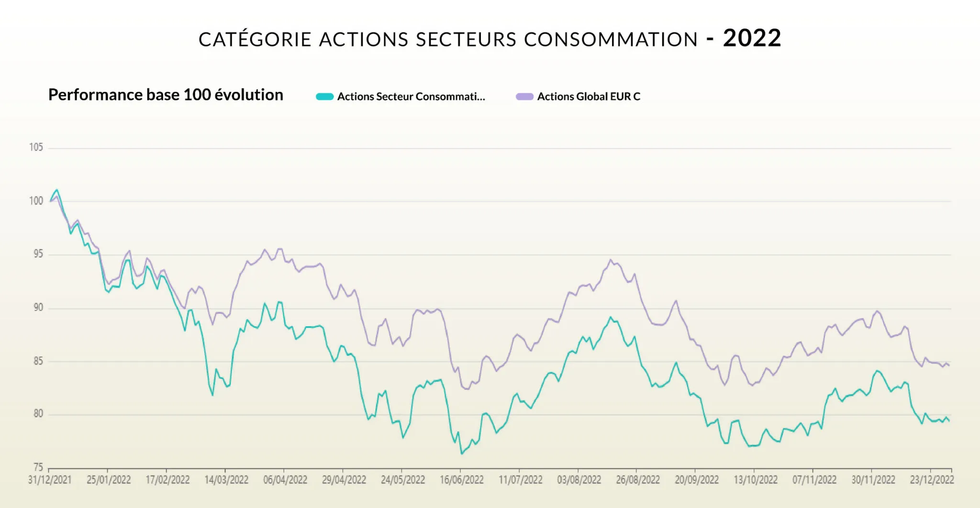Pick the 06/04/2022 date label
The width and height of the screenshot is (980, 508).
[x=285, y=480]
